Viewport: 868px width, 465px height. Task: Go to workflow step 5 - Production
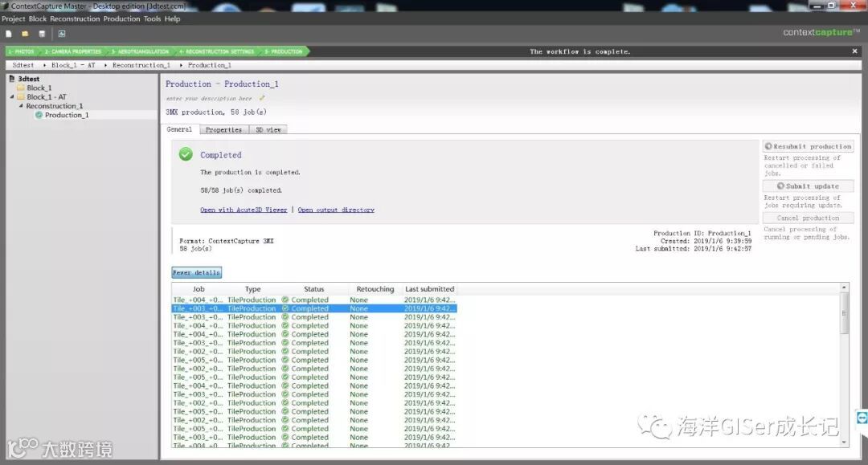[284, 51]
